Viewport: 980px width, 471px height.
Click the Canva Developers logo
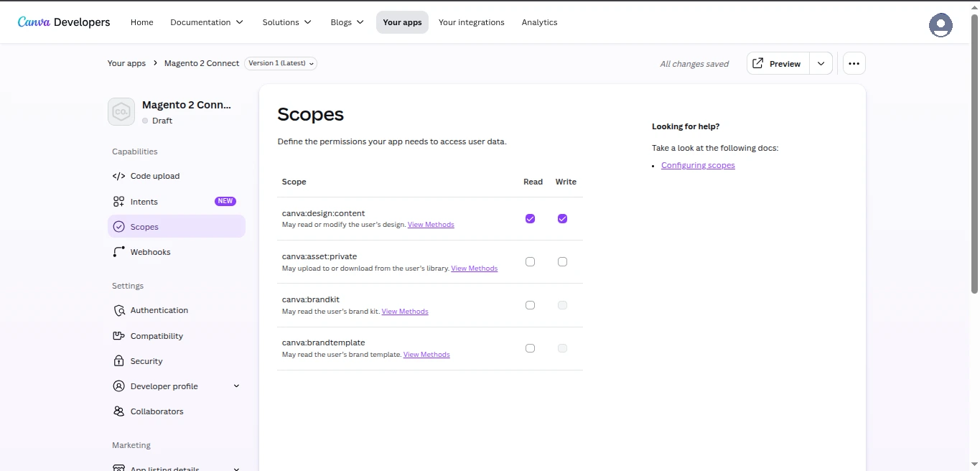[64, 22]
